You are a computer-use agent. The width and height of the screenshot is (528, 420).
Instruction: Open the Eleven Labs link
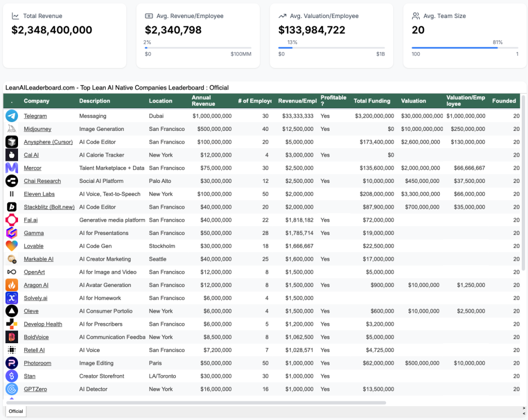(x=39, y=194)
